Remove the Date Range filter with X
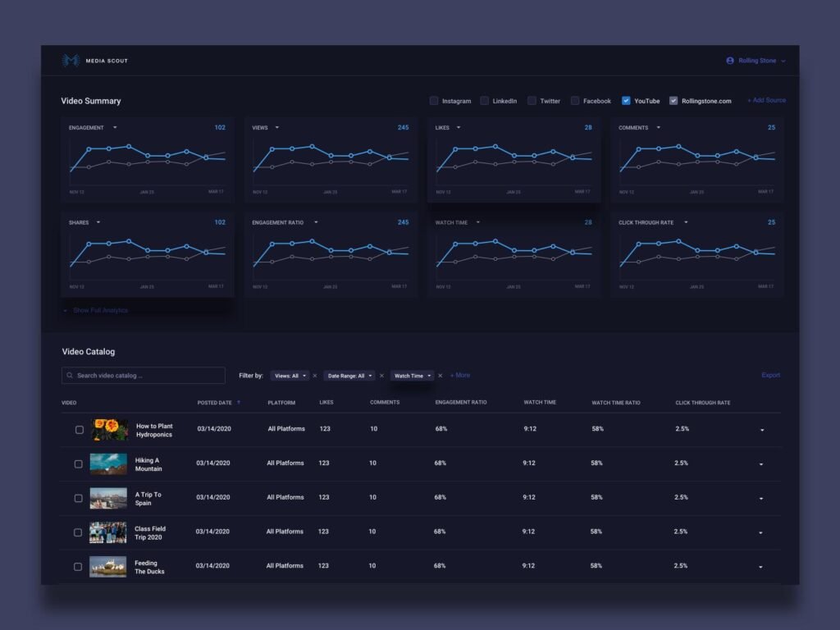840x630 pixels. pyautogui.click(x=381, y=376)
